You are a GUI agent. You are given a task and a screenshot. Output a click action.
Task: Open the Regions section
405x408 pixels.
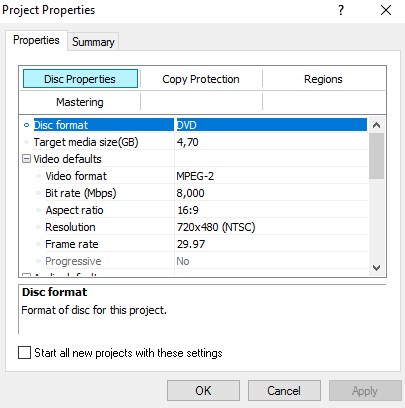click(323, 79)
